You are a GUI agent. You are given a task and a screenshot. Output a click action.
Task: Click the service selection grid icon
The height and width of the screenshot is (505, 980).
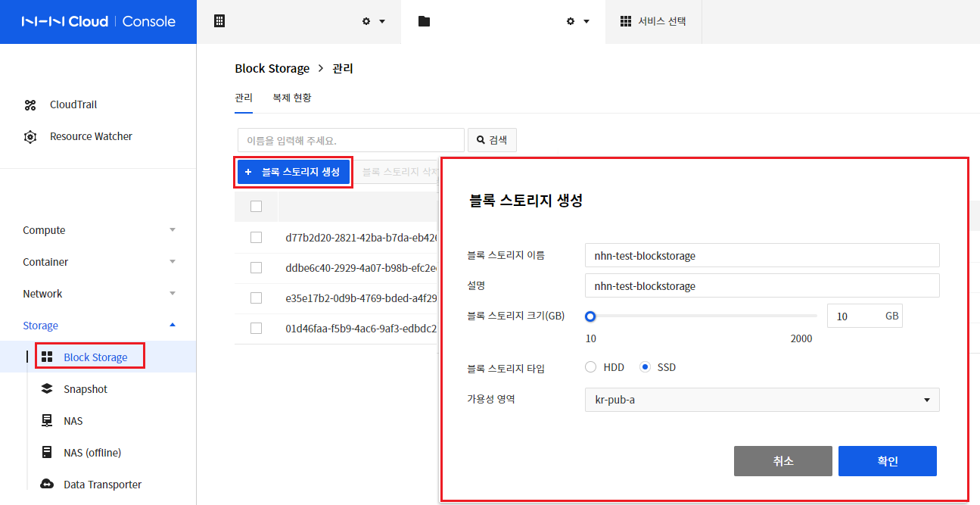point(626,21)
